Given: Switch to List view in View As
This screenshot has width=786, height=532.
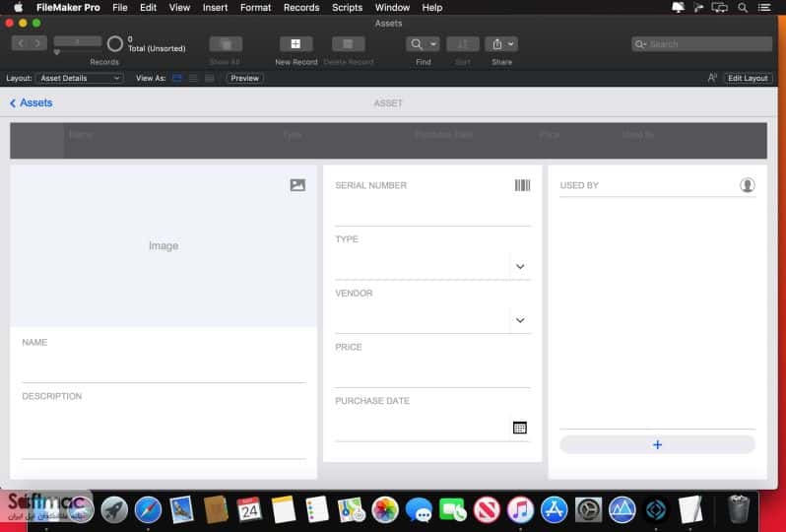Looking at the screenshot, I should coord(193,78).
